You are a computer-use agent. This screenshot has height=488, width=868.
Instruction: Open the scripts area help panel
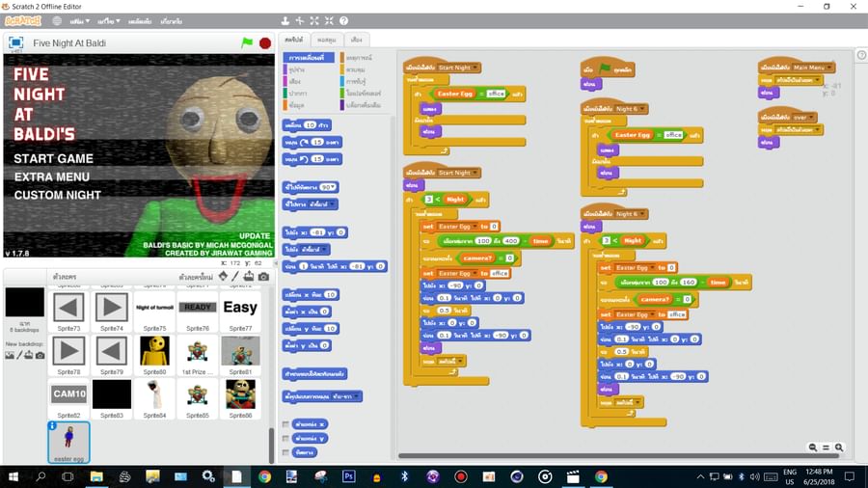click(862, 55)
